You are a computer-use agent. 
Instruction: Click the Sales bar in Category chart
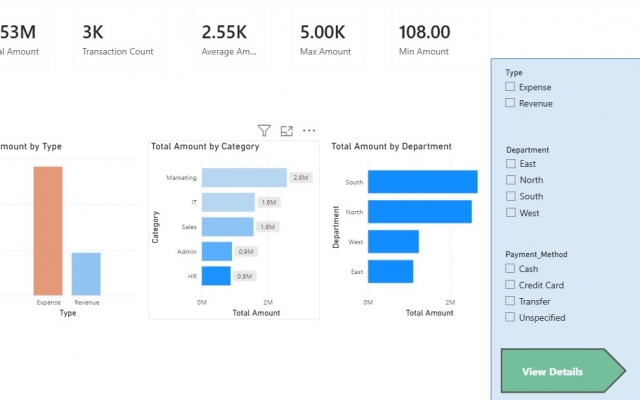click(x=227, y=227)
